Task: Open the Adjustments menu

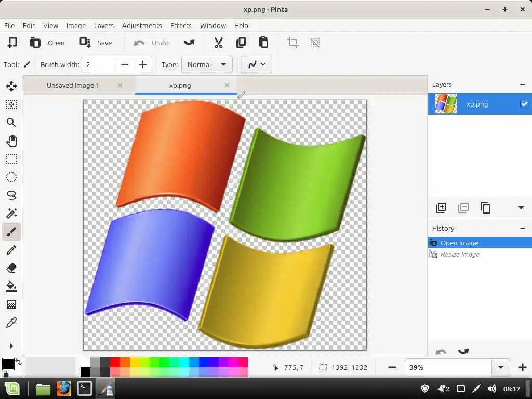Action: [x=142, y=25]
